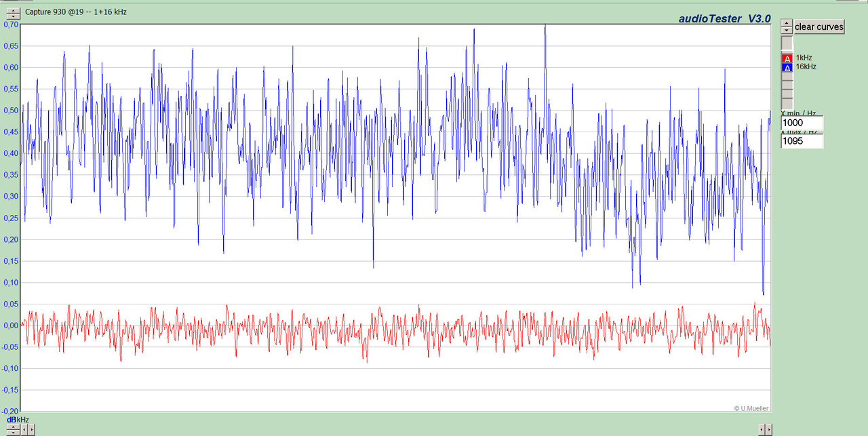Image resolution: width=868 pixels, height=436 pixels.
Task: Click the empty curve slot directly below 16kHz marker
Action: (787, 77)
